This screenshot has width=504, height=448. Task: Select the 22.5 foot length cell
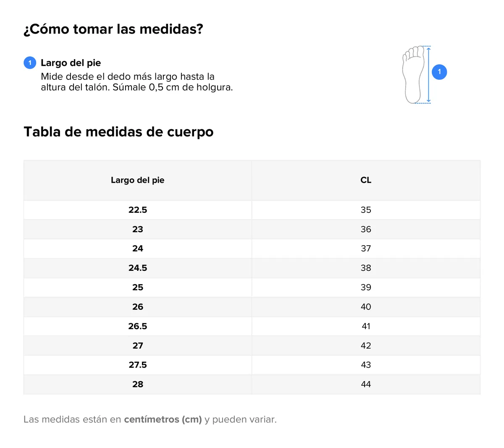[x=138, y=210]
